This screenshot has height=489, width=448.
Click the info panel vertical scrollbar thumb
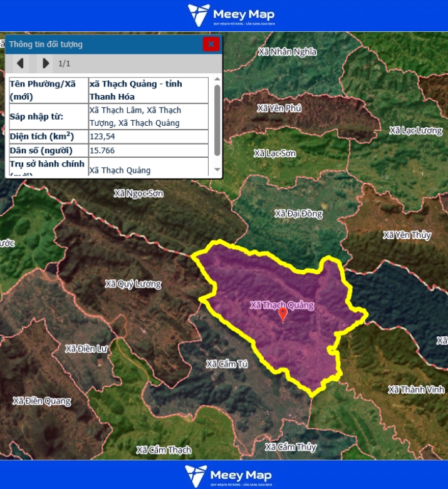click(217, 119)
